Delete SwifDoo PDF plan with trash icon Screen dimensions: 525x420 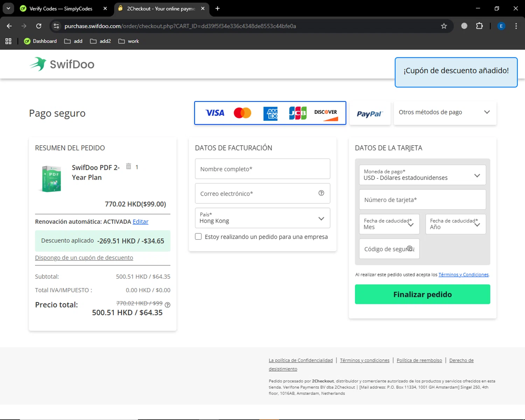(128, 166)
